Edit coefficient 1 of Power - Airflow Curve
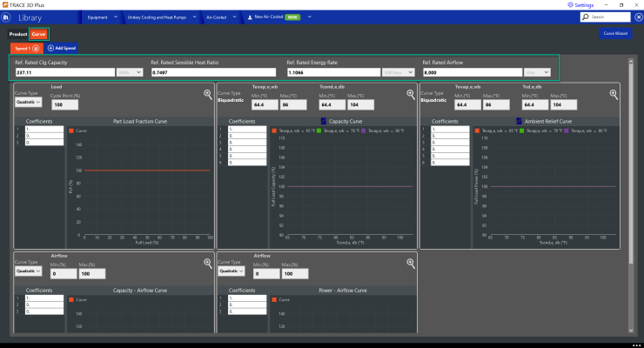The width and height of the screenshot is (644, 348). (247, 298)
